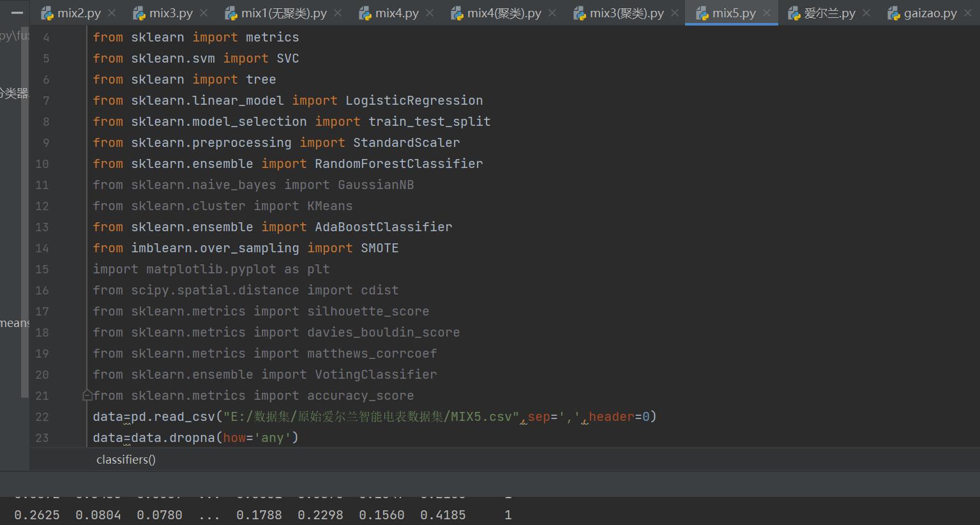Open the mix3.py editor tab
The image size is (980, 525).
pyautogui.click(x=170, y=13)
